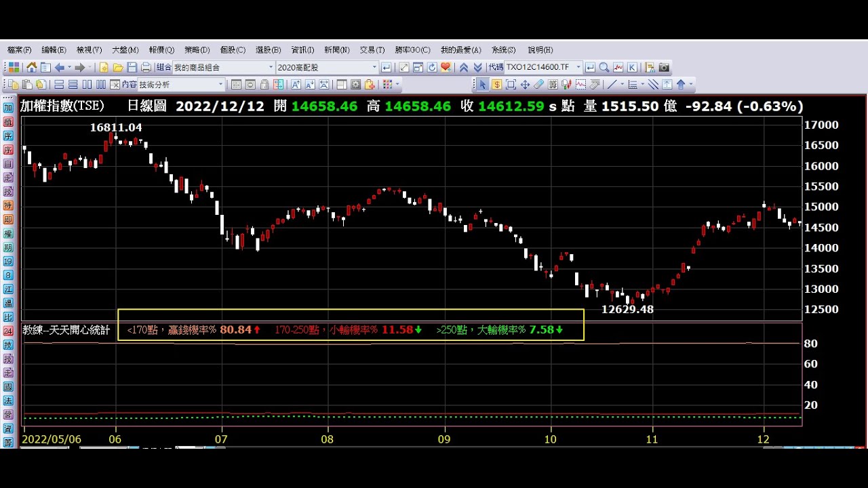The height and width of the screenshot is (488, 868).
Task: Open the 大盤(M) menu
Action: (x=125, y=50)
